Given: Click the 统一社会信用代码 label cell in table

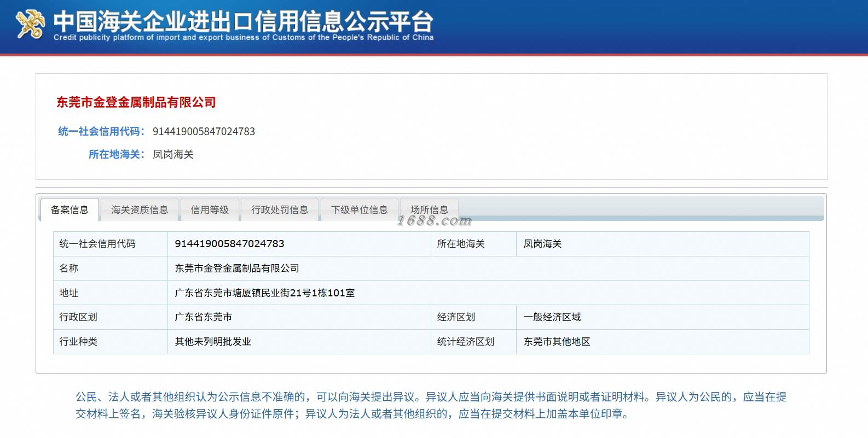Looking at the screenshot, I should (111, 244).
